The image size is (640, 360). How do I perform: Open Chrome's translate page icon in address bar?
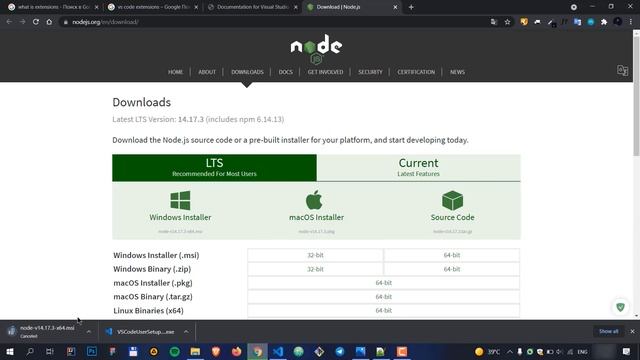tap(494, 22)
